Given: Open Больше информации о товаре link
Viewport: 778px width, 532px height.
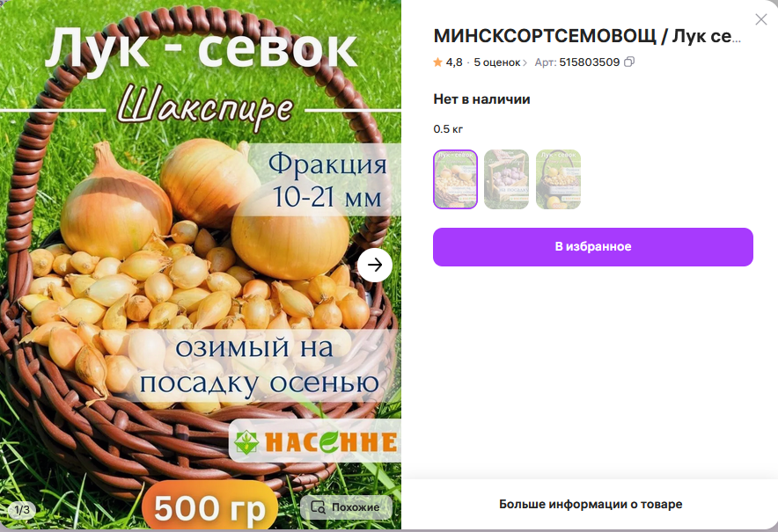Looking at the screenshot, I should click(x=591, y=504).
